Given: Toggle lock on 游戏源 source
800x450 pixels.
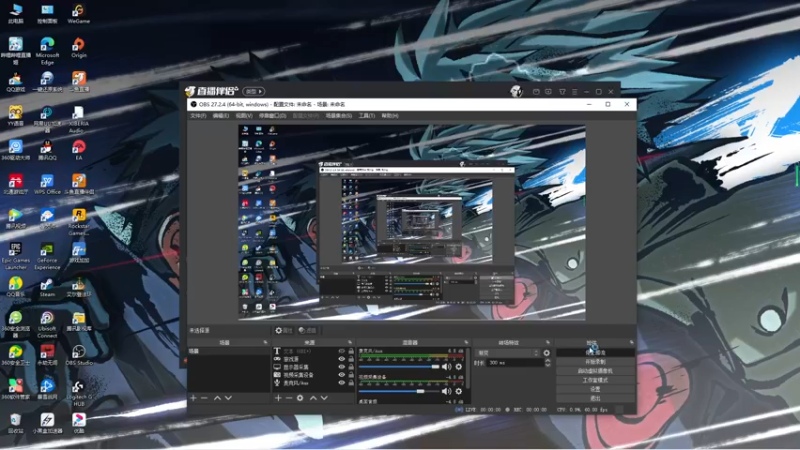Looking at the screenshot, I should 351,359.
